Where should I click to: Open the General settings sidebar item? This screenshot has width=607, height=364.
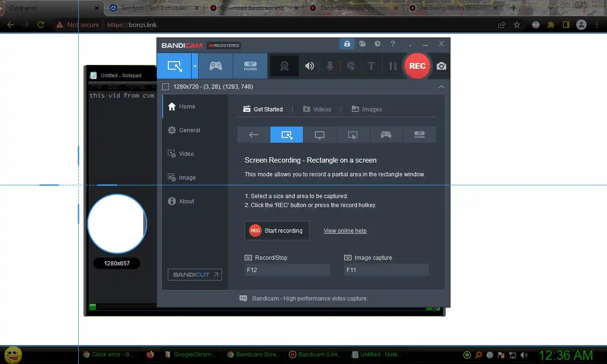pyautogui.click(x=195, y=130)
